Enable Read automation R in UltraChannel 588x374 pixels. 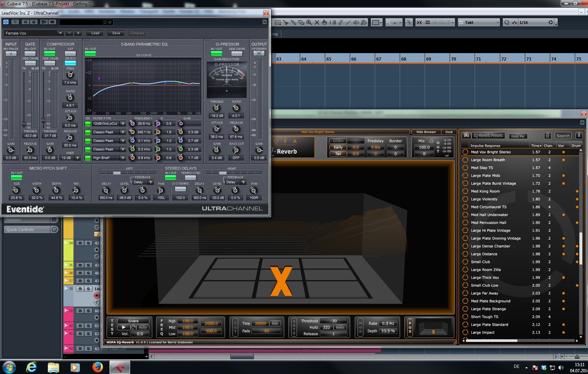click(25, 22)
